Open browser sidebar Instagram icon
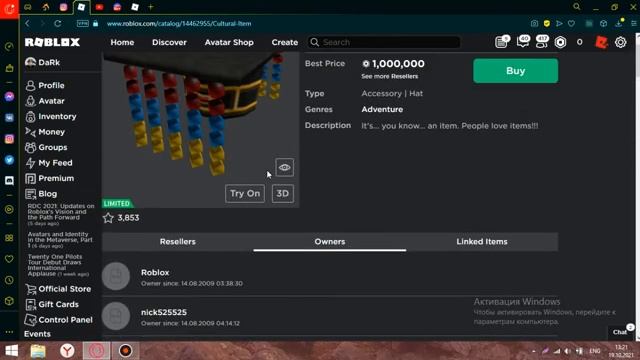 (x=9, y=139)
